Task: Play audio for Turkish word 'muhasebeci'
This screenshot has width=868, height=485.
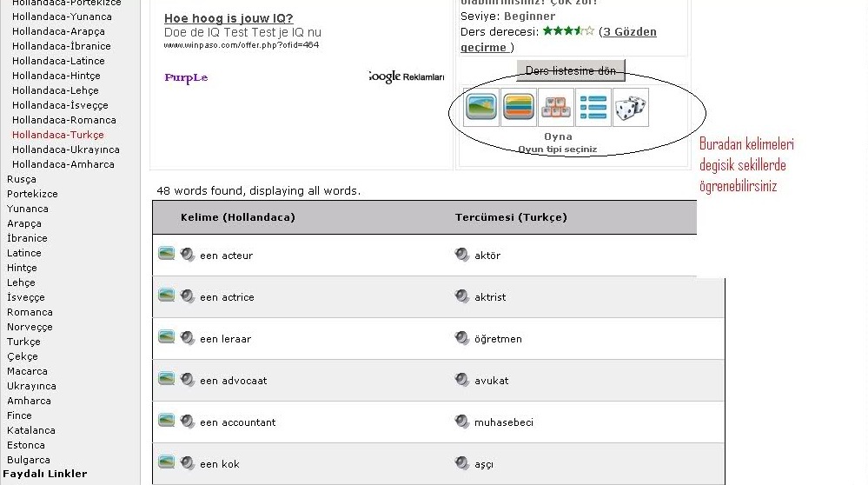Action: [462, 422]
